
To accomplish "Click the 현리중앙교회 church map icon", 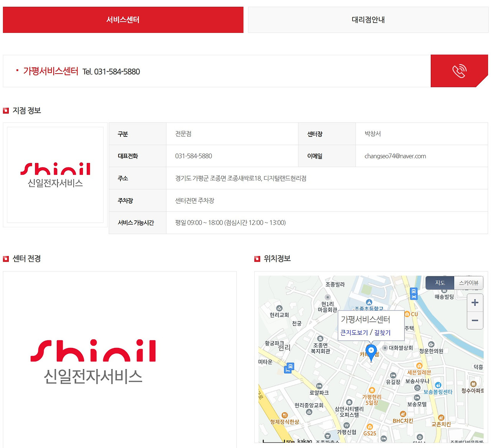I will (309, 412).
